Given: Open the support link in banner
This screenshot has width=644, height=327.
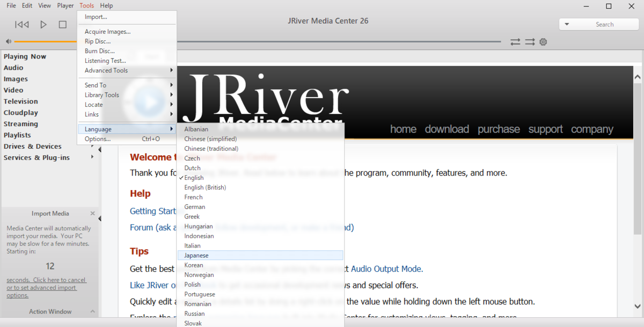Looking at the screenshot, I should [545, 129].
